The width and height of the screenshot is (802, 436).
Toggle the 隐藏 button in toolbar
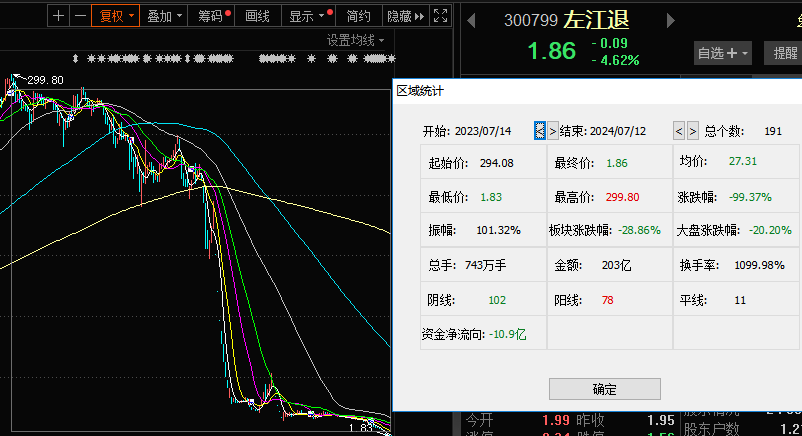tap(400, 16)
